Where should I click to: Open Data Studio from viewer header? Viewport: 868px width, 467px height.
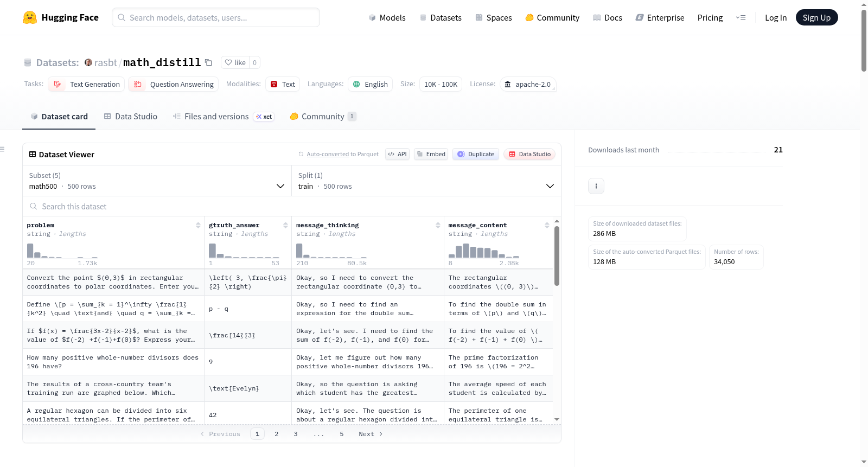pyautogui.click(x=529, y=154)
